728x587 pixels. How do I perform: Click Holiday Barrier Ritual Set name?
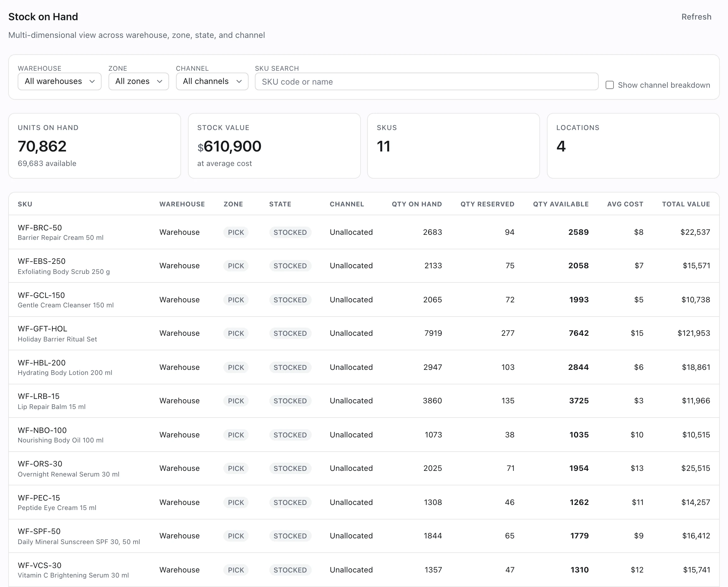click(57, 339)
